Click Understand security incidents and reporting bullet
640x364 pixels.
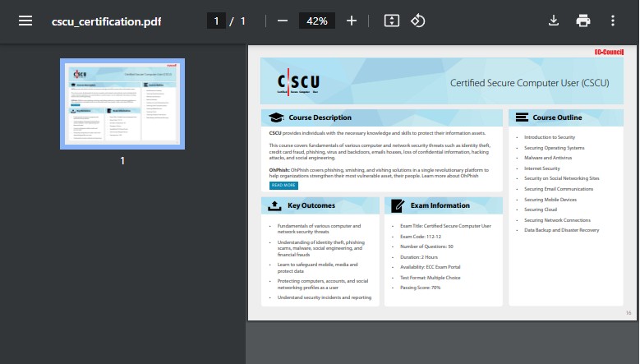pos(324,297)
